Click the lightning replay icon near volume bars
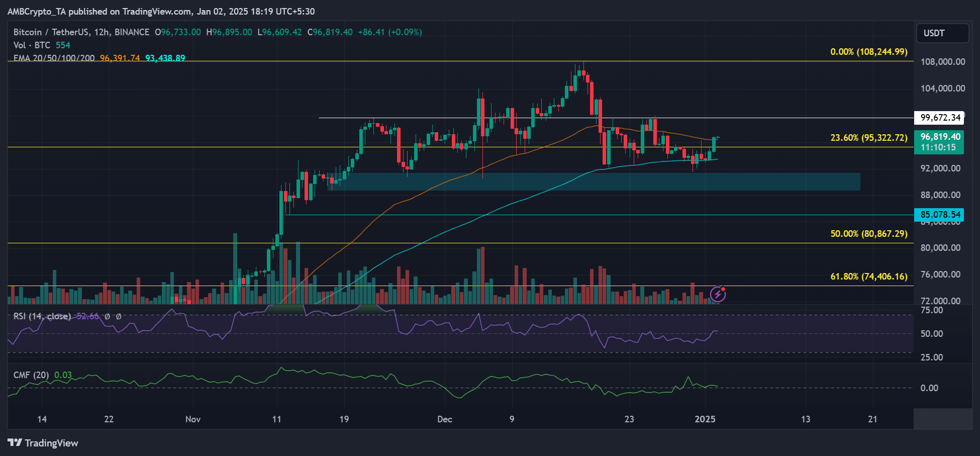 click(x=718, y=294)
